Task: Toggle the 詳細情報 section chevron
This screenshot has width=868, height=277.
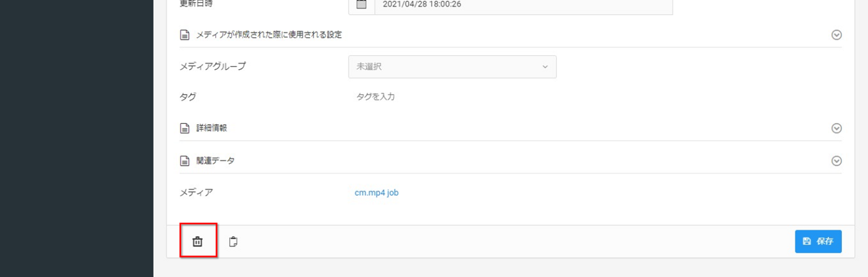Action: 836,128
